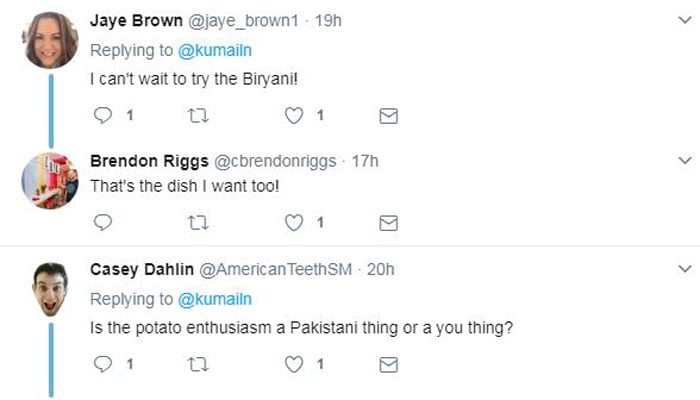Retweet Brendon Riggs' dish tweet
Image resolution: width=700 pixels, height=400 pixels.
point(198,222)
